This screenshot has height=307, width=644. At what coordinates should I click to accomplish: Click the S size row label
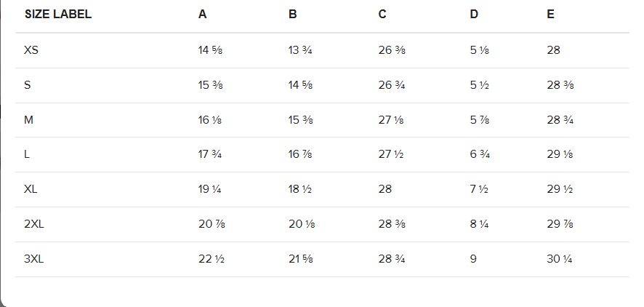pyautogui.click(x=28, y=85)
